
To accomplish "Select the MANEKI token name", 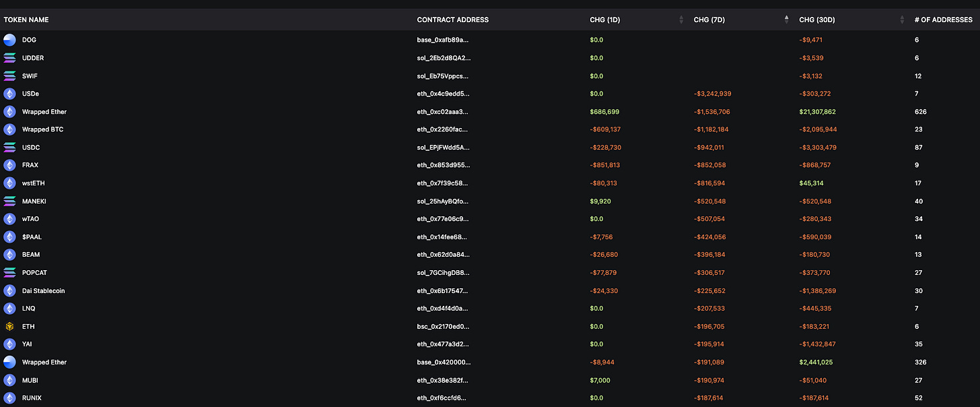I will 34,201.
